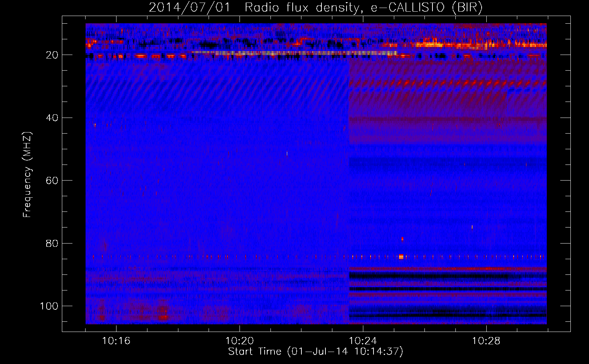Click the '10:20' time tick label

(x=240, y=341)
